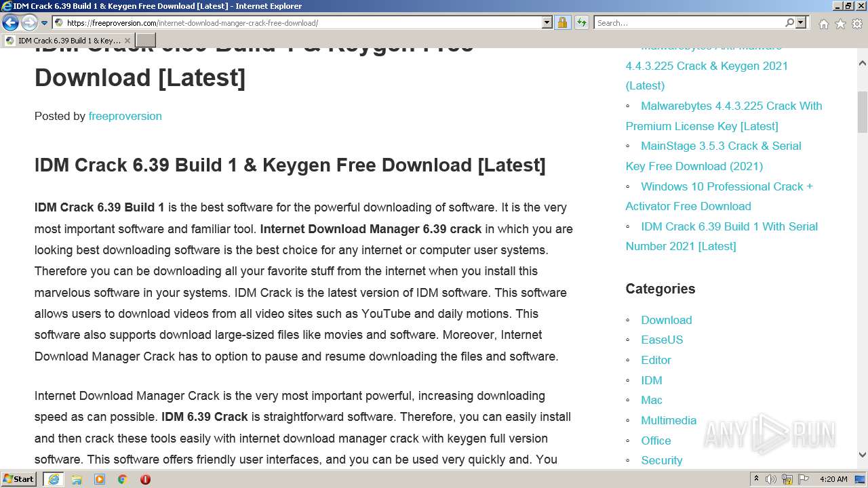Go back with the browser Back arrow

[10, 23]
